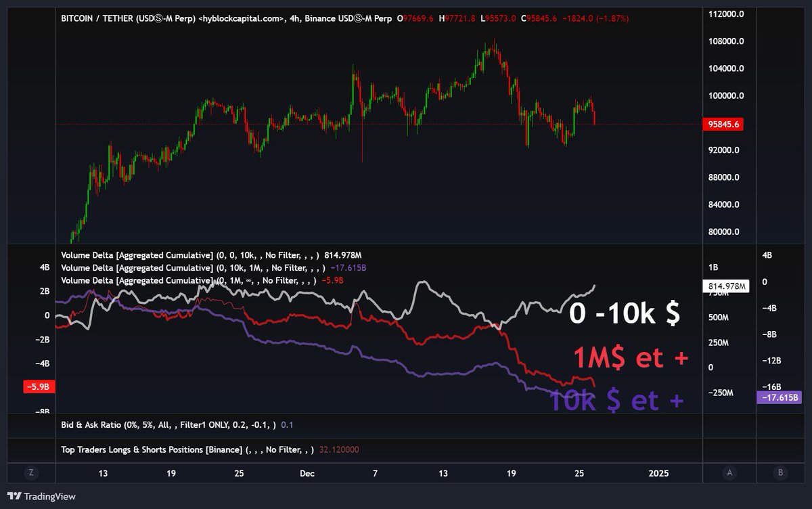Open the Bid & Ask Ratio indicator legend
This screenshot has width=812, height=509.
(x=177, y=425)
